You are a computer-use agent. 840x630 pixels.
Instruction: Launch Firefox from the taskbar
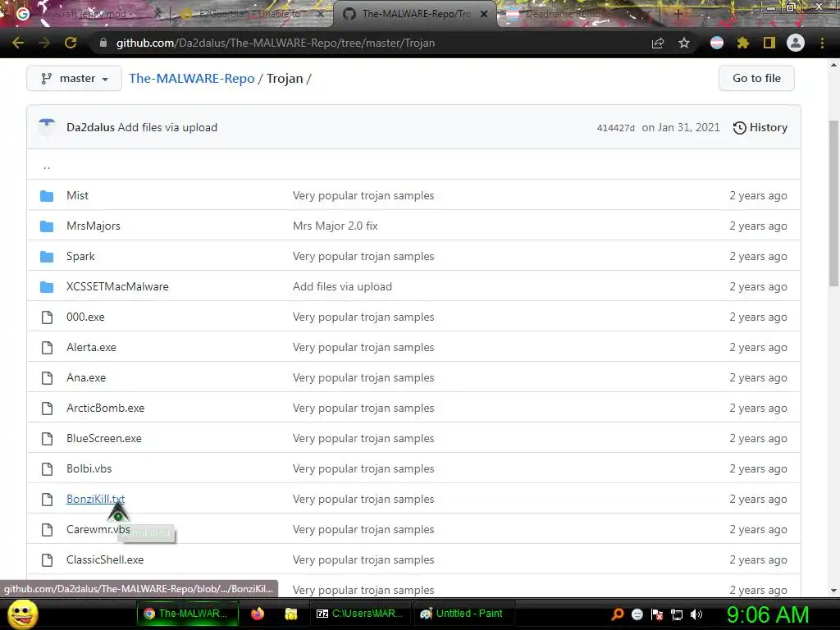pyautogui.click(x=258, y=614)
